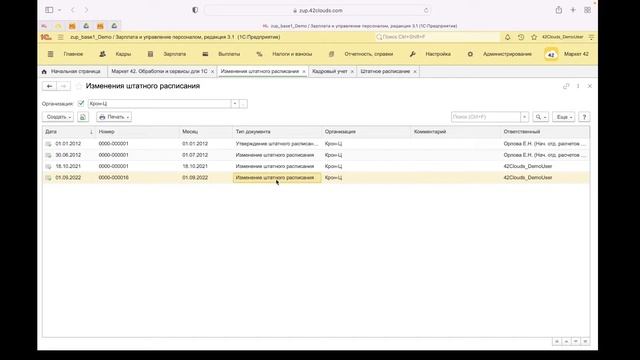Viewport: 640px width, 360px height.
Task: Open the Администрирование section
Action: click(507, 54)
